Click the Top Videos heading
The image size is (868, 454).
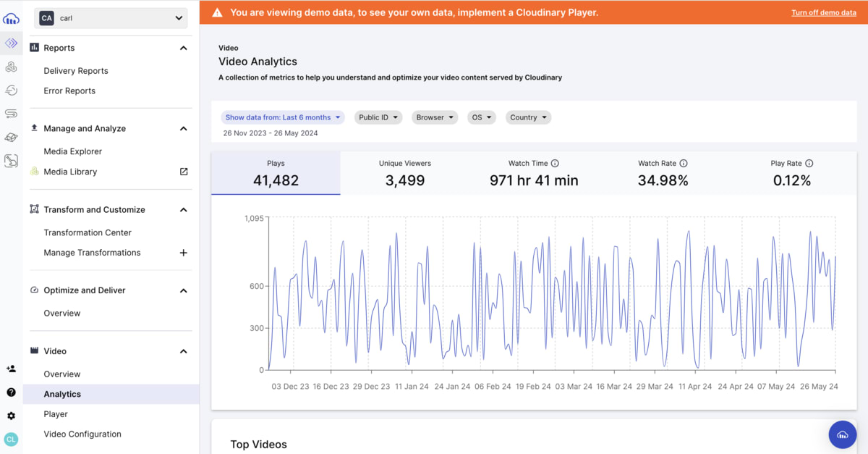(259, 445)
